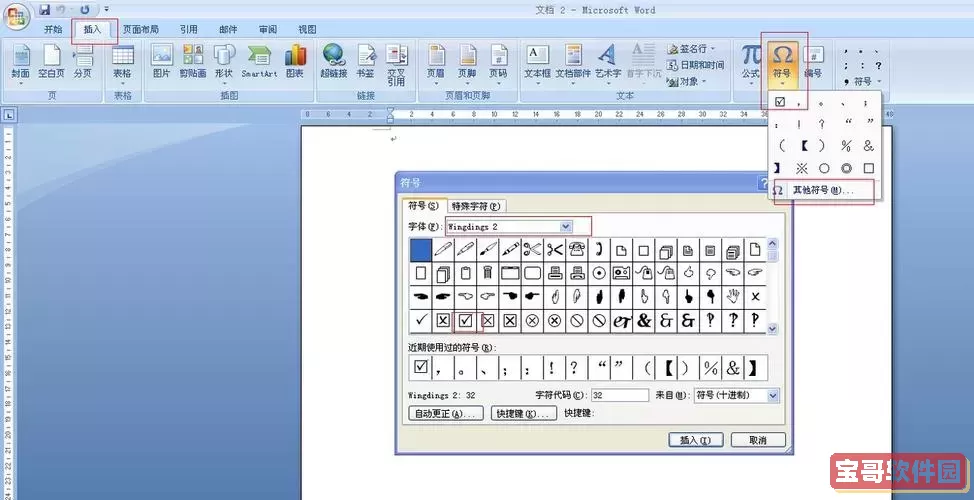Screen dimensions: 974x500
Task: Open the 表格 table dropdown
Action: coord(122,63)
